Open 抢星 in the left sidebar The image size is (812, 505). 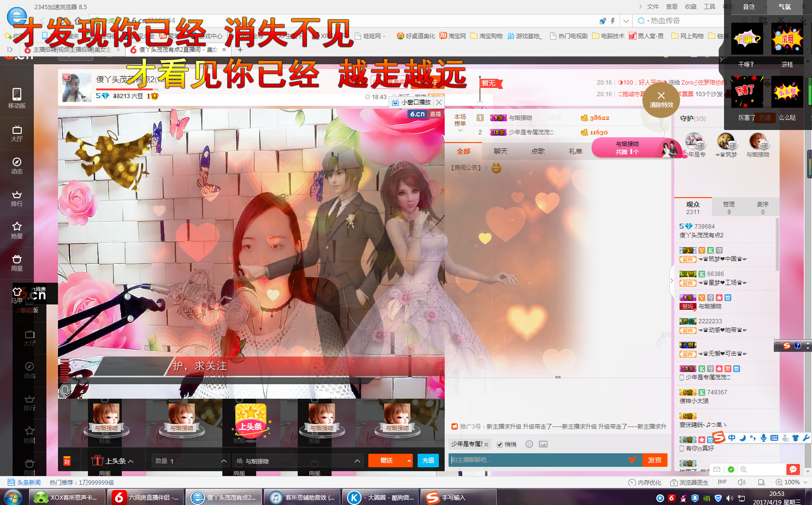click(16, 231)
